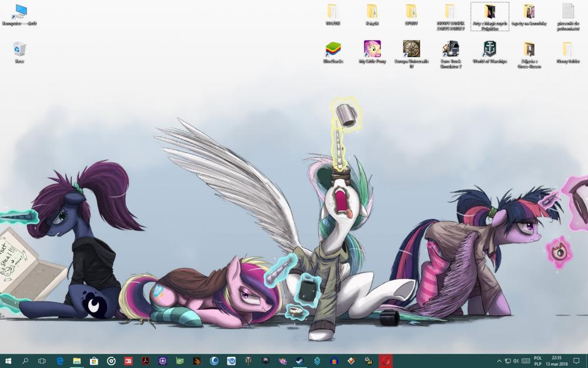
Task: Open volume control in system tray
Action: 516,361
